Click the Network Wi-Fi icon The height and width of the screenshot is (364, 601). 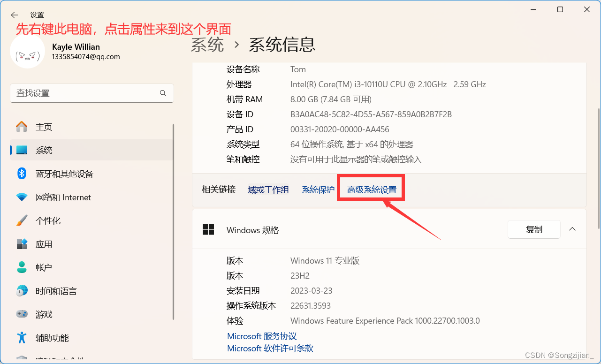pyautogui.click(x=22, y=197)
